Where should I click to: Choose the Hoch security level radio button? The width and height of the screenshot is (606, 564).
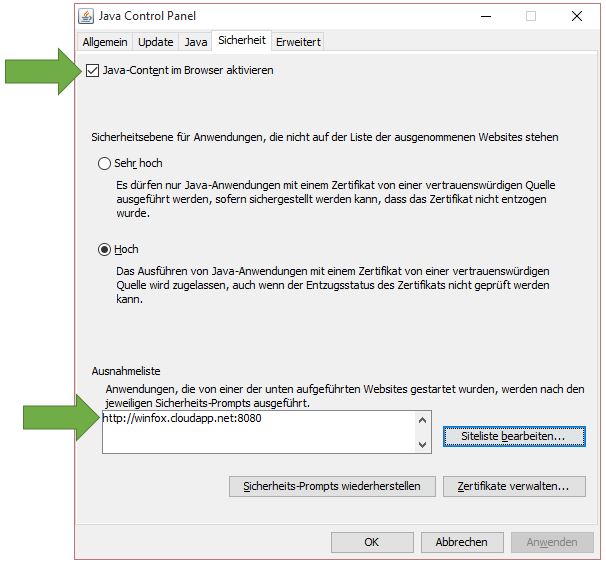pyautogui.click(x=104, y=249)
